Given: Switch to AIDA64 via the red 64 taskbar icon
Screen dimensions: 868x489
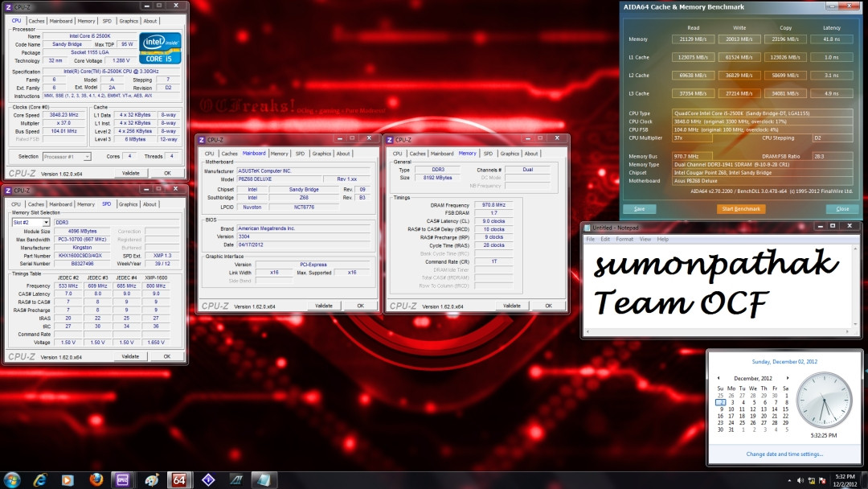Looking at the screenshot, I should click(178, 480).
